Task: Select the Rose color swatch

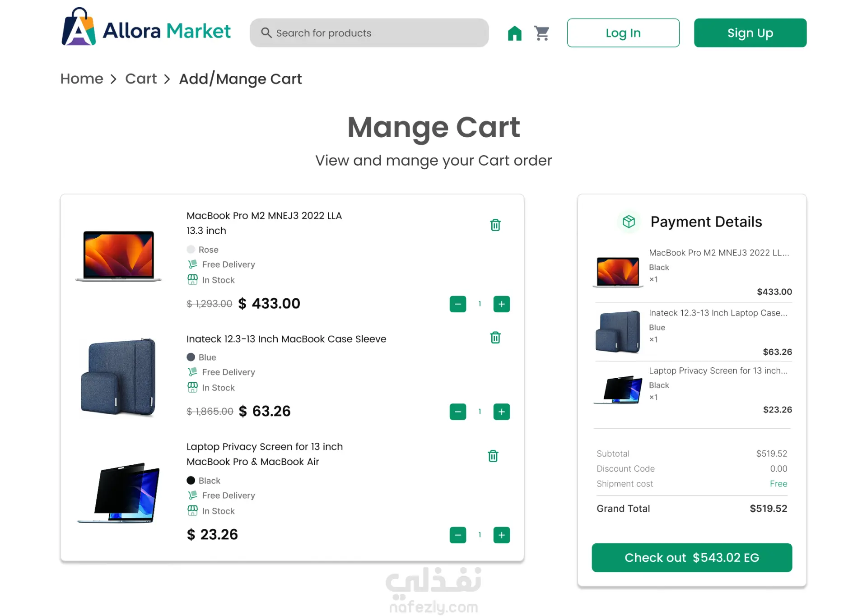Action: 191,250
